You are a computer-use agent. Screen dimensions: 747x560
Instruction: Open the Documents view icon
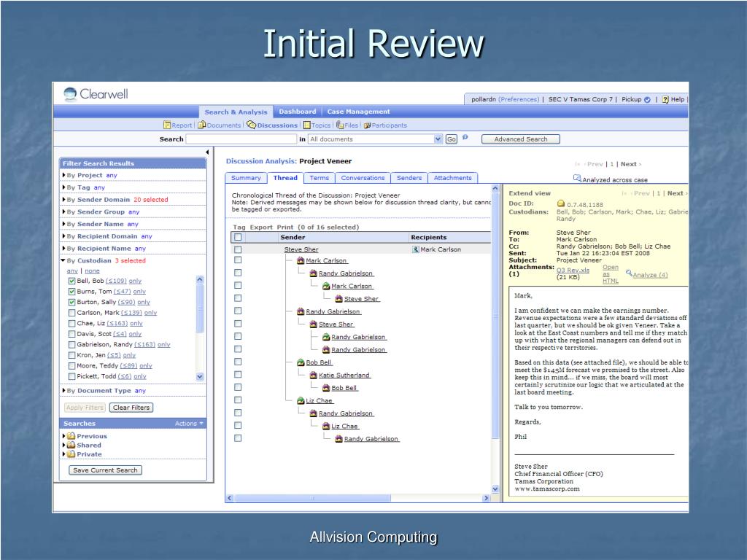point(202,125)
